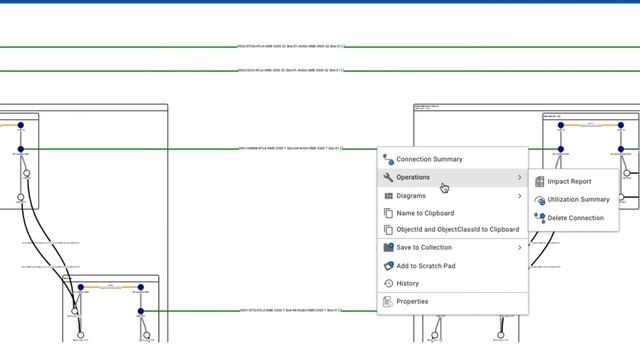The height and width of the screenshot is (360, 640).
Task: Choose Name to Clipboard
Action: pos(453,213)
